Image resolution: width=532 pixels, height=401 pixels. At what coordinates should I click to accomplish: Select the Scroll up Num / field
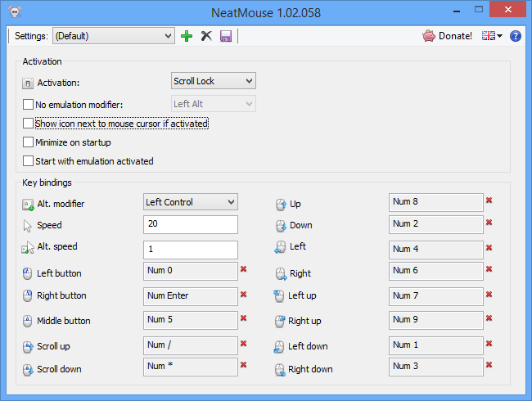point(191,345)
